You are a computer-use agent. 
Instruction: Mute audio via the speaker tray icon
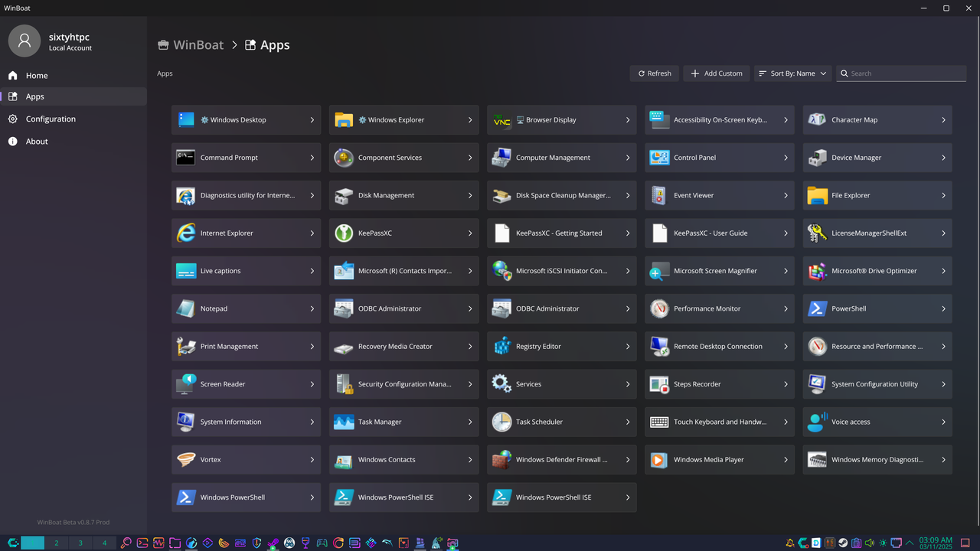868,543
